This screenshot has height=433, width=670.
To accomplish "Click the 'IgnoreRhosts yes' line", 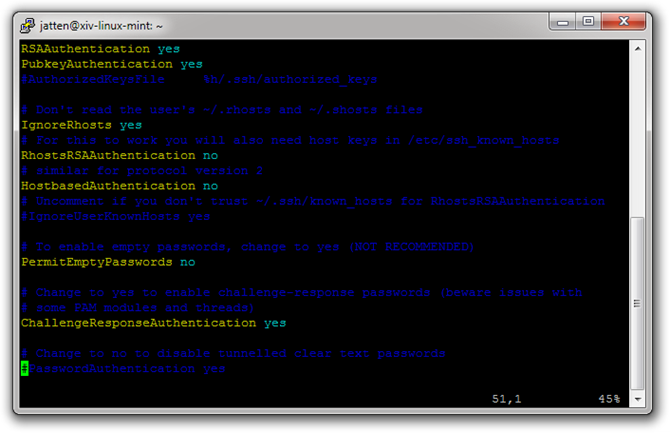I will [x=82, y=125].
